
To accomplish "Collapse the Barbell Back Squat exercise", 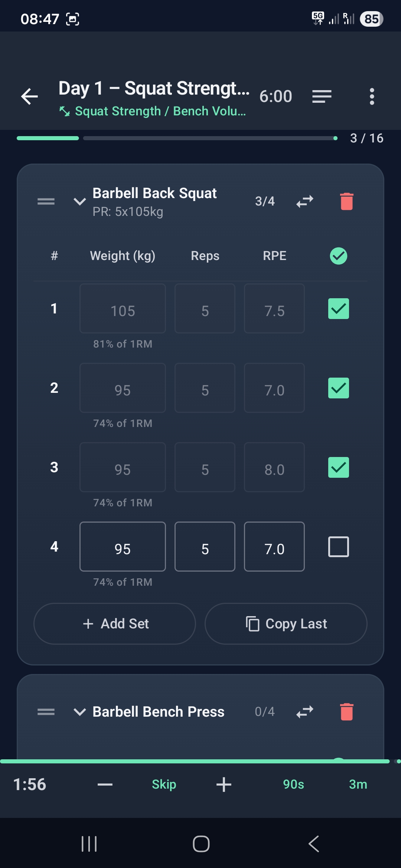I will pos(79,201).
